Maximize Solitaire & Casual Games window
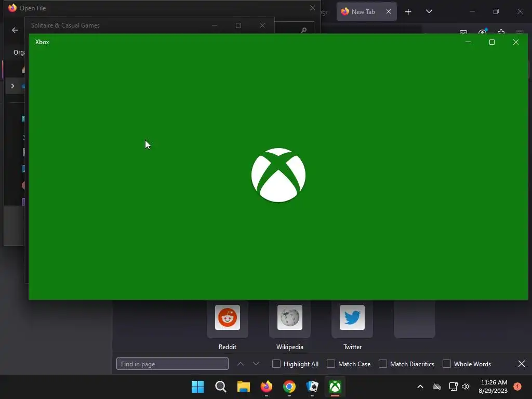532x399 pixels. (238, 25)
